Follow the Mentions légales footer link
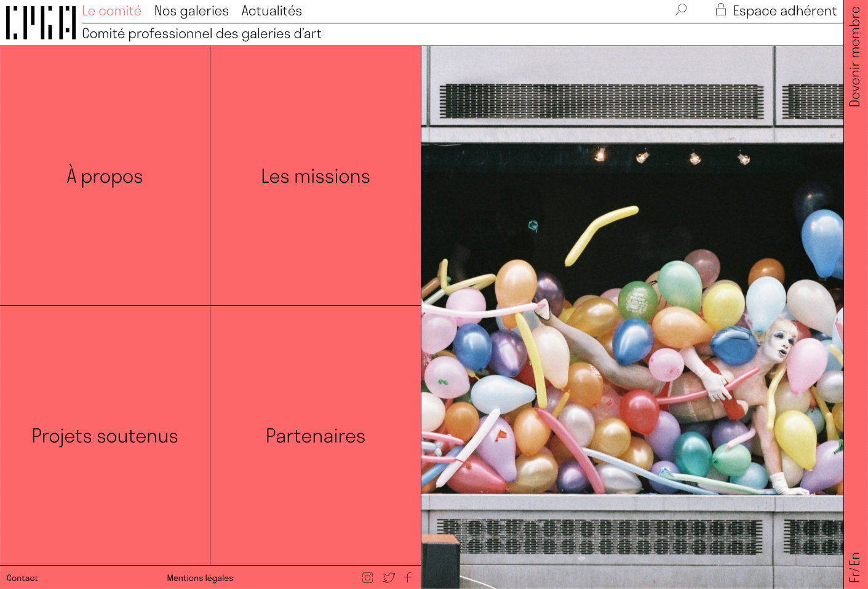This screenshot has height=589, width=868. coord(200,578)
